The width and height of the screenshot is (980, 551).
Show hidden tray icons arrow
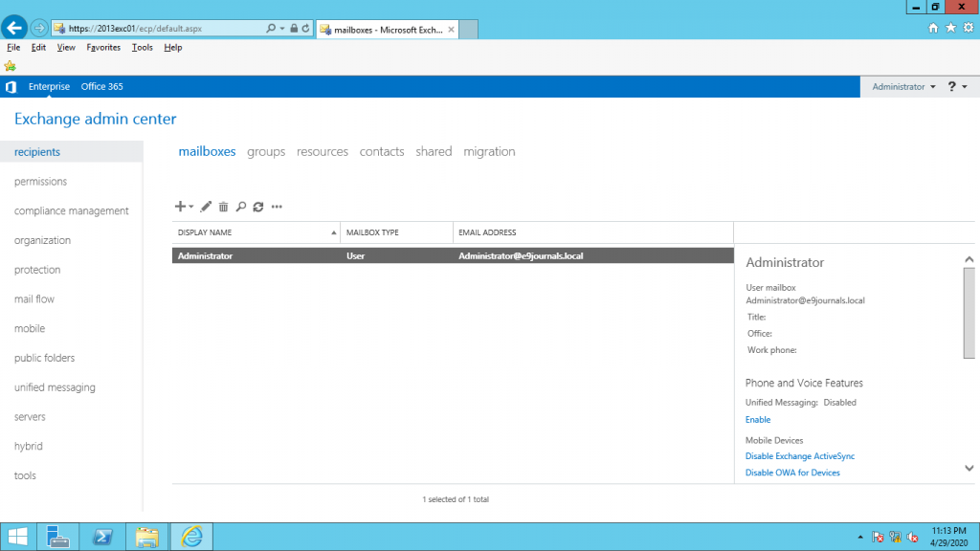[x=860, y=538]
